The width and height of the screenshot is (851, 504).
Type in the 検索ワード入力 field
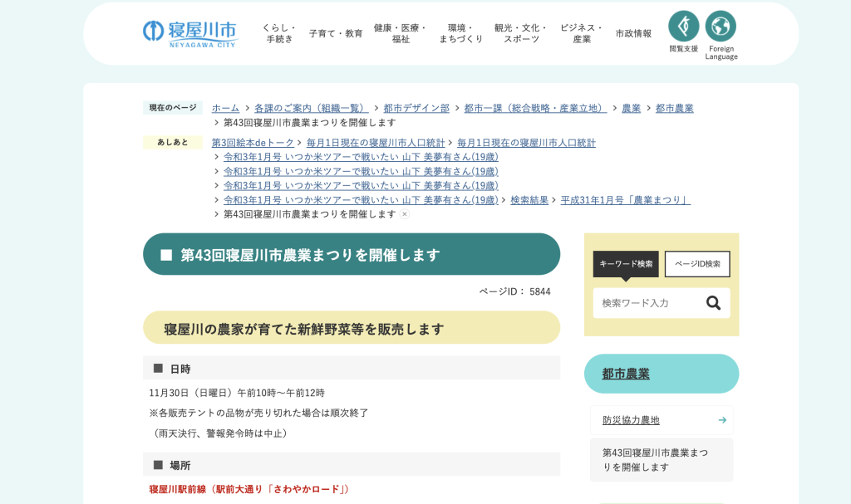click(x=647, y=303)
